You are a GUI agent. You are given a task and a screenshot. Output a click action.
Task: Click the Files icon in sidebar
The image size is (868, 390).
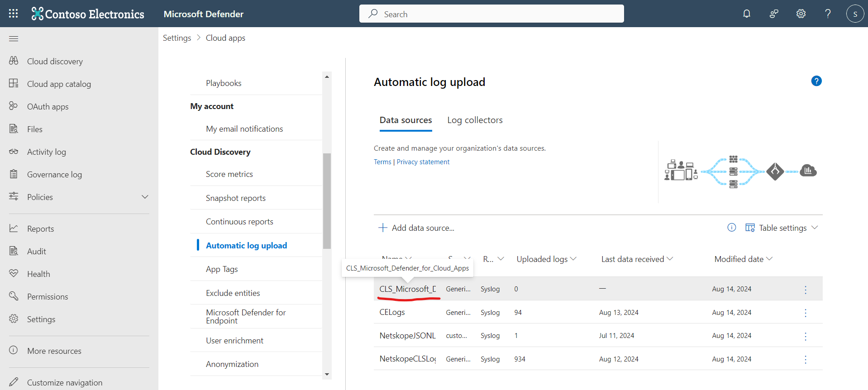pos(14,128)
